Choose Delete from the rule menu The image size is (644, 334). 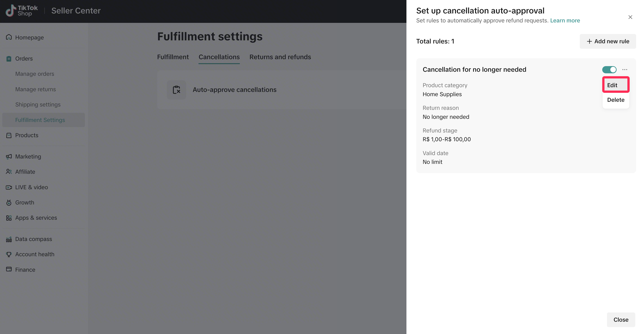(615, 100)
